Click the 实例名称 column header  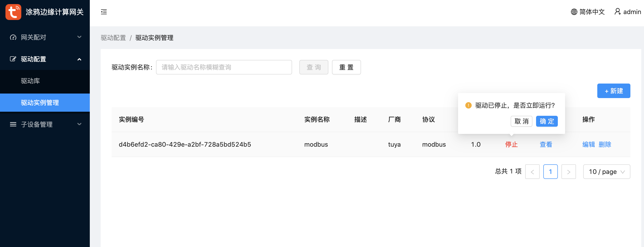point(317,120)
